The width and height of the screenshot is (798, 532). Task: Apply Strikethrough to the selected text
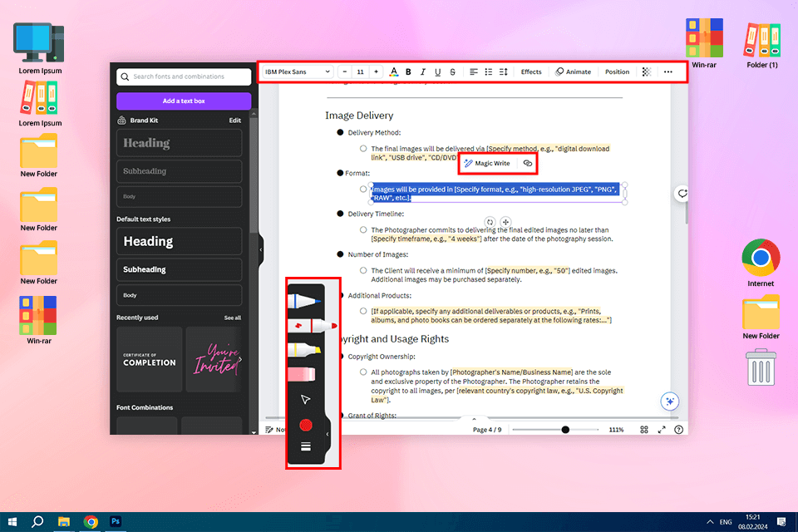click(x=452, y=71)
